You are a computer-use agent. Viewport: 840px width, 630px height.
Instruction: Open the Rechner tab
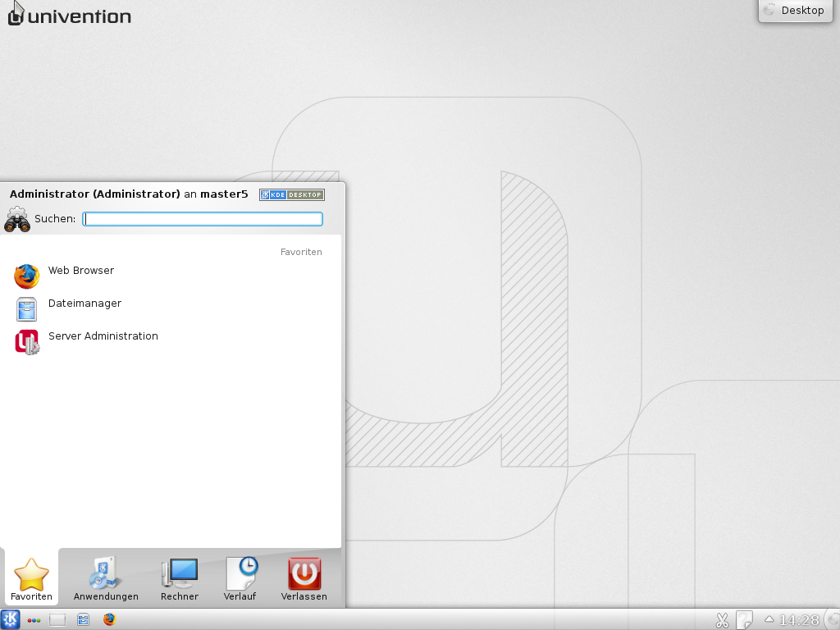tap(180, 579)
